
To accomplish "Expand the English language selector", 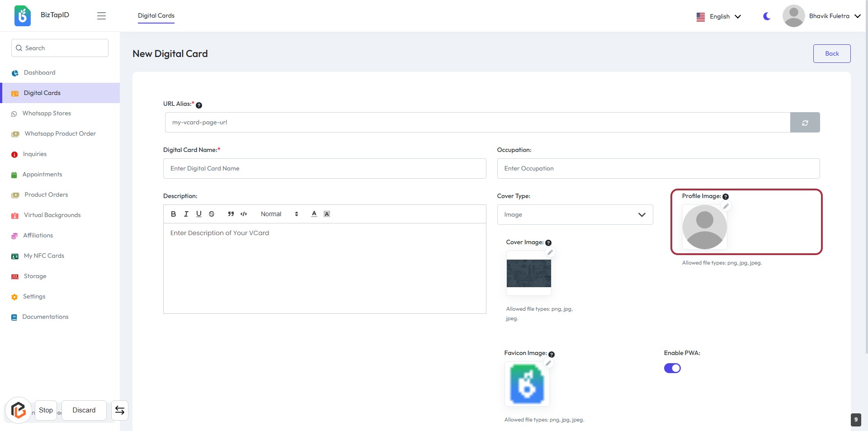I will coord(719,16).
